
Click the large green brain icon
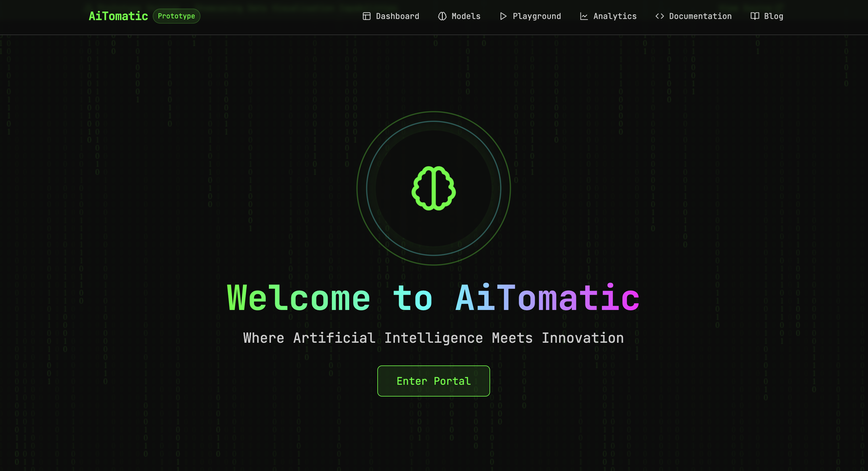click(434, 188)
